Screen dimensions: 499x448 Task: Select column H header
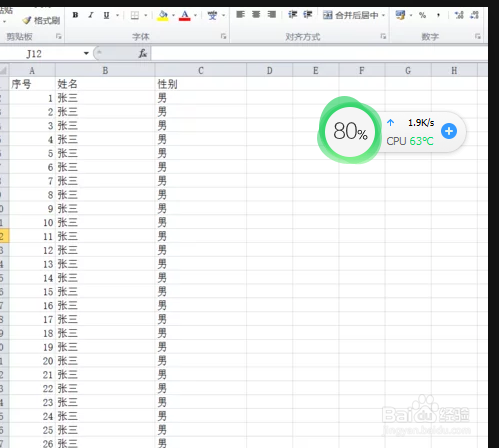point(454,71)
